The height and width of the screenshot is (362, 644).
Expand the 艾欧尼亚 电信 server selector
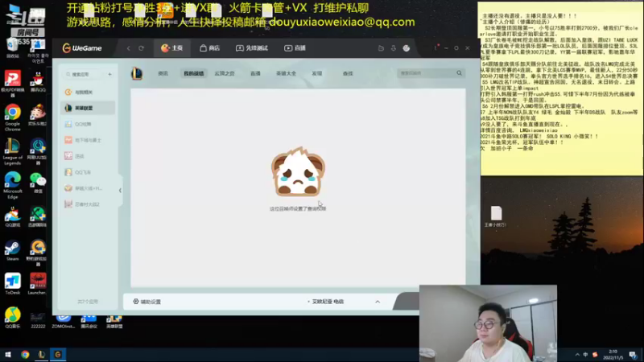click(328, 302)
